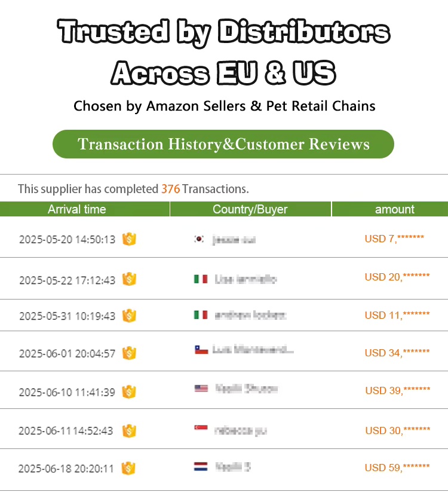The height and width of the screenshot is (504, 448).
Task: Click gold shield icon beside 2025-05-20 14:50:13
Action: 130,239
